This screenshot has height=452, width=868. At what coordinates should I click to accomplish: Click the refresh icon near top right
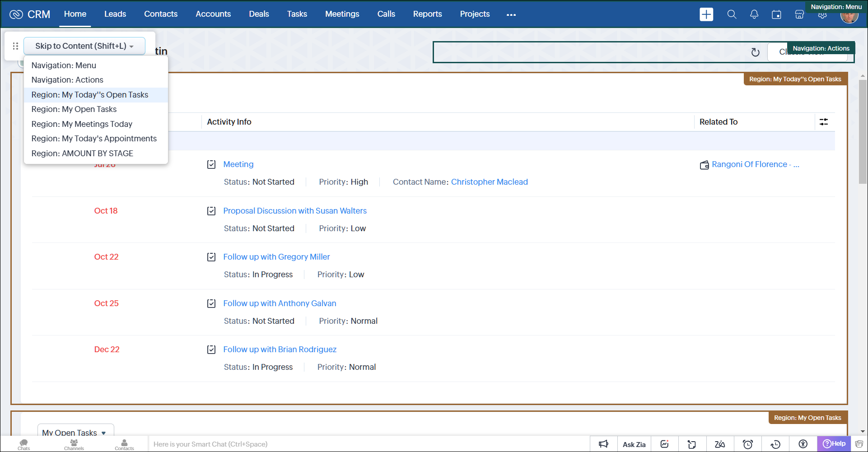tap(755, 52)
